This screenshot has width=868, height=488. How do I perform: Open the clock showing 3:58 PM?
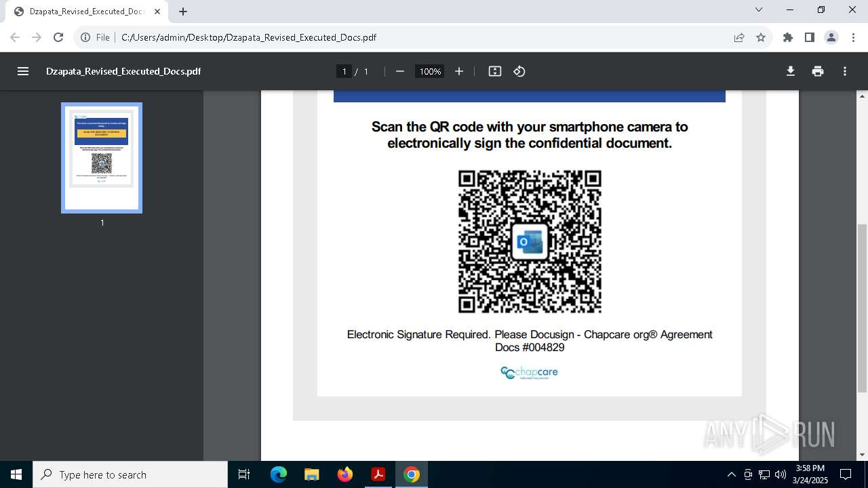click(812, 474)
